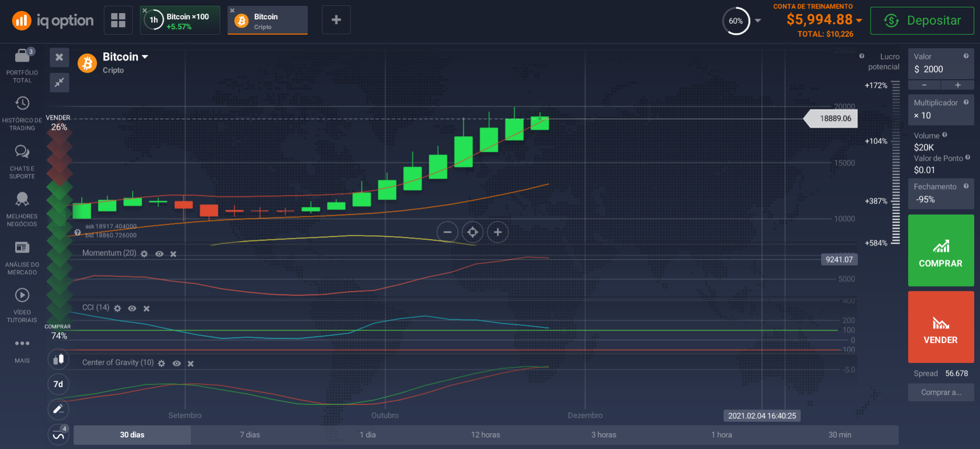This screenshot has width=980, height=449.
Task: Toggle CCI (14) visibility eye
Action: pyautogui.click(x=132, y=308)
